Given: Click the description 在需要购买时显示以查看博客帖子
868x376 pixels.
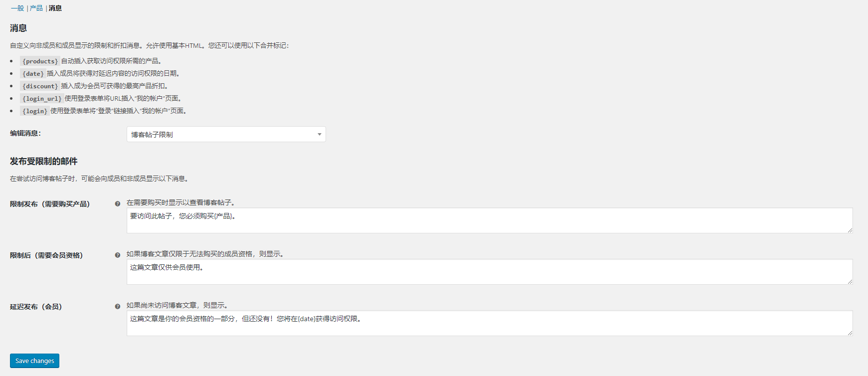Looking at the screenshot, I should 181,202.
